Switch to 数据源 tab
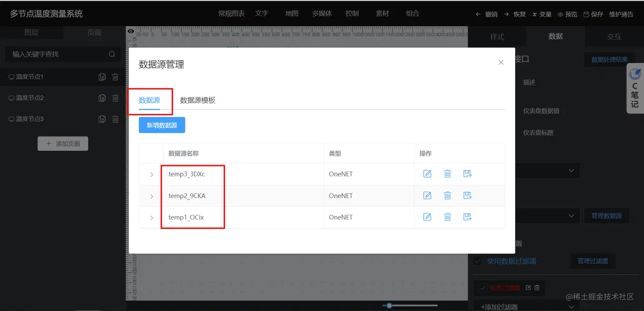This screenshot has width=644, height=311. [x=149, y=100]
